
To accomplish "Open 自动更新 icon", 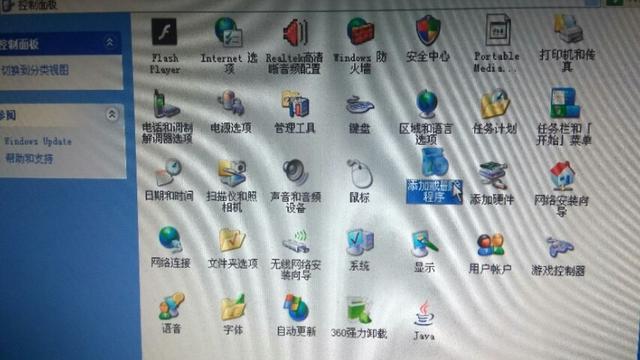I will click(x=296, y=308).
